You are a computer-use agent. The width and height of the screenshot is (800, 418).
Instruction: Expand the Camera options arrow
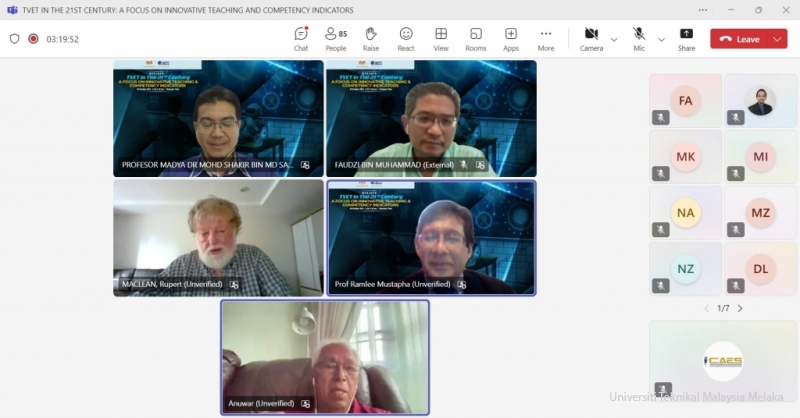(614, 39)
